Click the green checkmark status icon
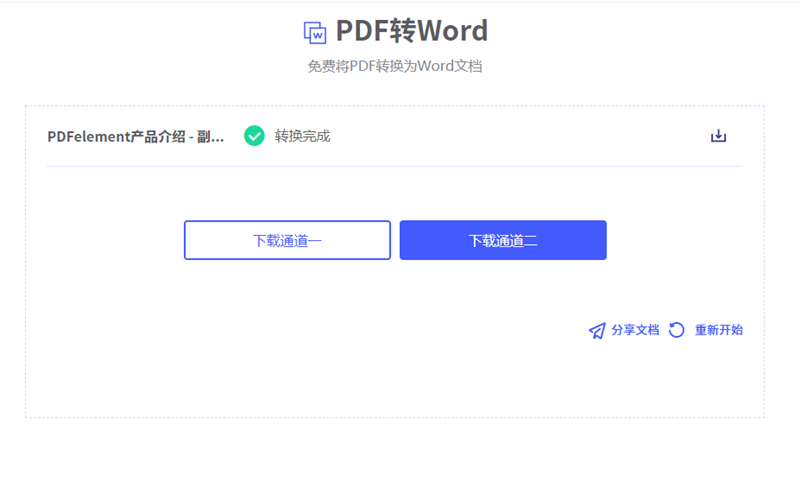Screen dimensions: 800x500 (255, 136)
